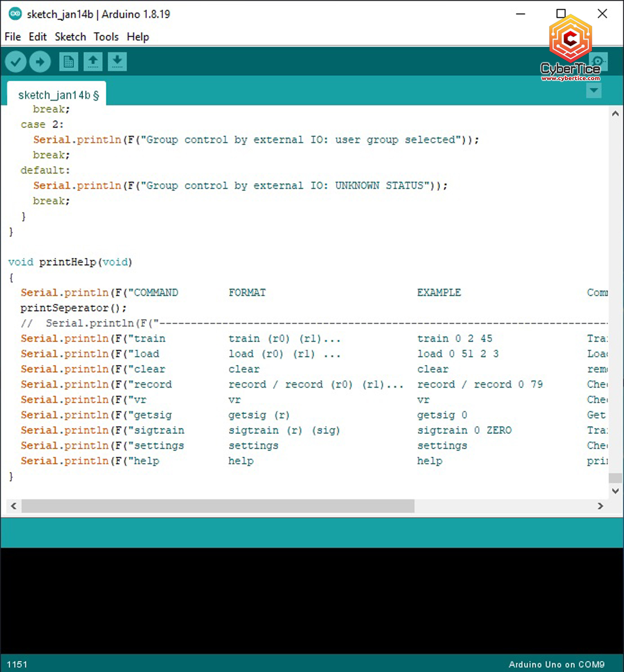The height and width of the screenshot is (672, 624).
Task: Open the Help menu
Action: pos(138,37)
